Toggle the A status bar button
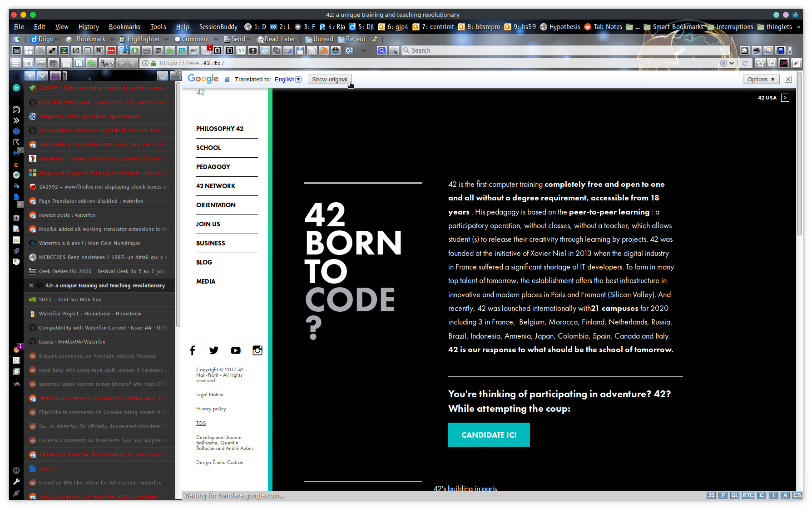Screen dimensions: 812x509 tap(785, 495)
